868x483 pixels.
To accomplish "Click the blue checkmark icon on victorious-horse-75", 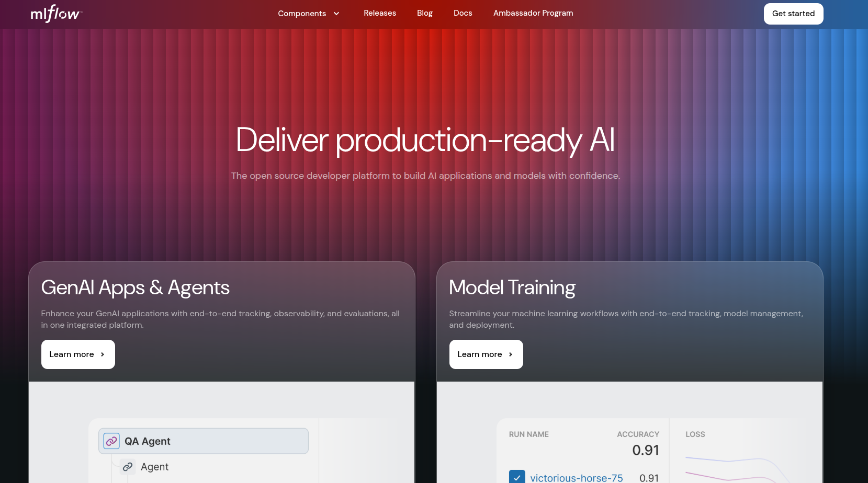I will point(516,477).
